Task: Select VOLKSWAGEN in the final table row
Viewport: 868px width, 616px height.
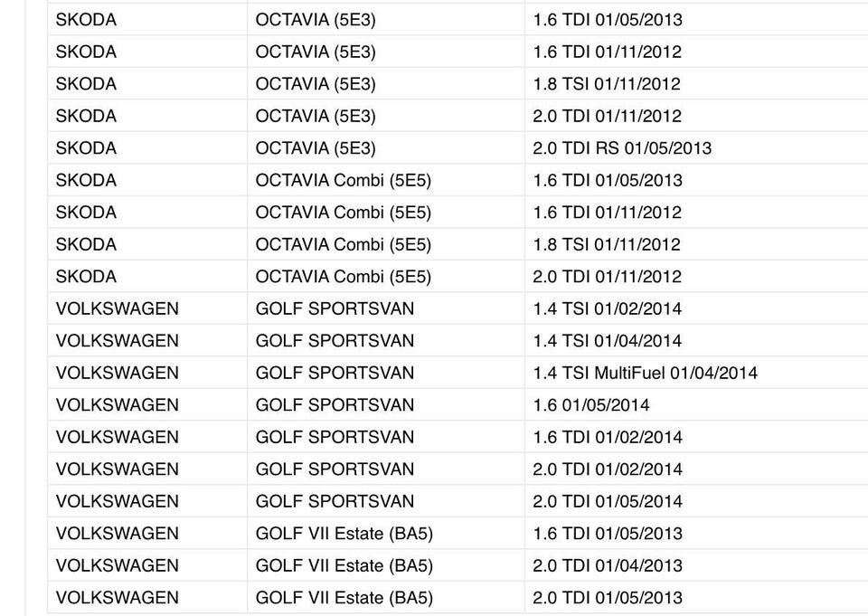Action: 147,598
